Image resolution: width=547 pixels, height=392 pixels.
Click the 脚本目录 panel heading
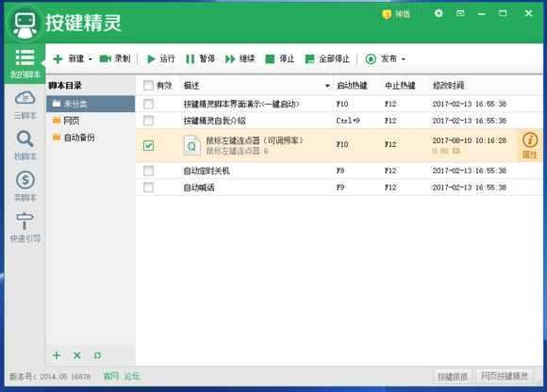point(65,86)
